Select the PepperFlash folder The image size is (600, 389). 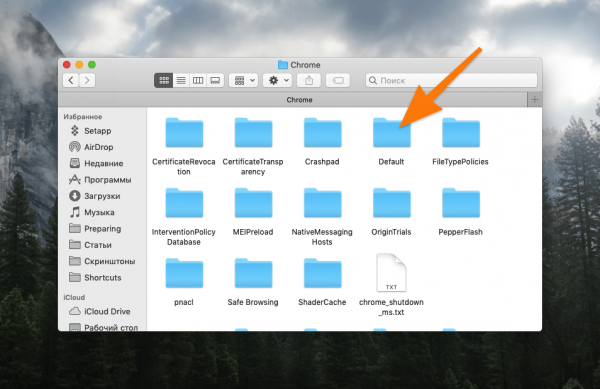point(460,212)
